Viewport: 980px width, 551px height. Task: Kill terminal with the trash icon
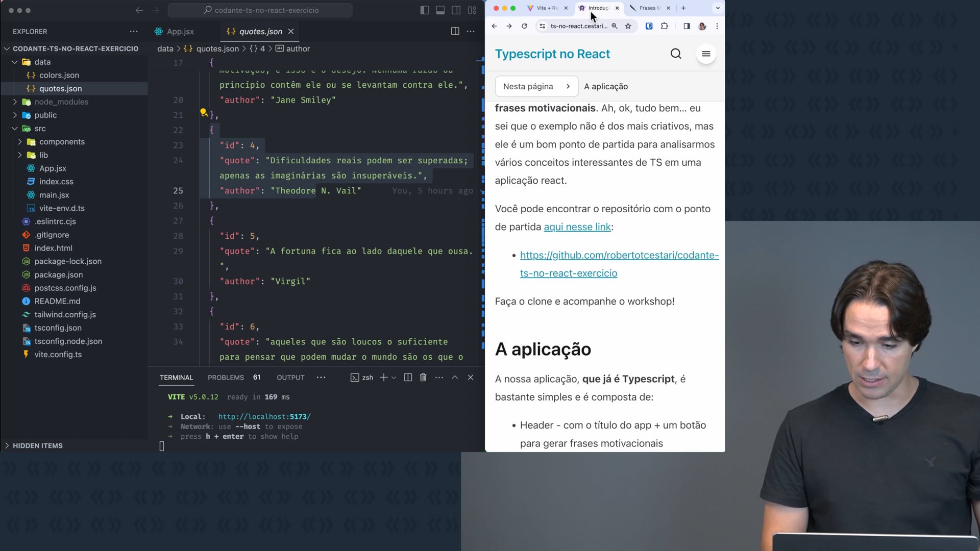point(423,378)
